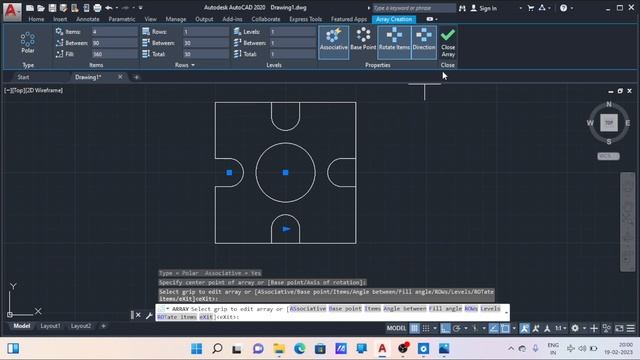The width and height of the screenshot is (640, 360).
Task: Open Windows Start from the taskbar
Action: tap(196, 349)
